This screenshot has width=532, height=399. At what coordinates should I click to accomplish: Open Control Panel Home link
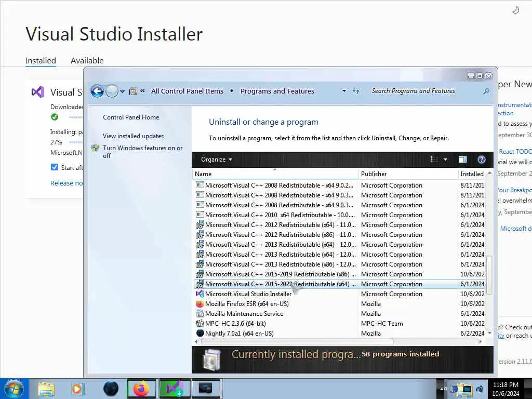coord(131,117)
